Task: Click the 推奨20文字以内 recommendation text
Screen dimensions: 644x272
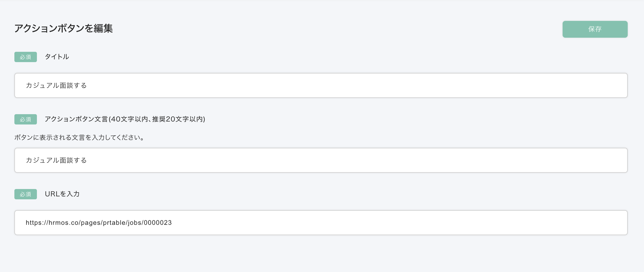Action: point(177,119)
